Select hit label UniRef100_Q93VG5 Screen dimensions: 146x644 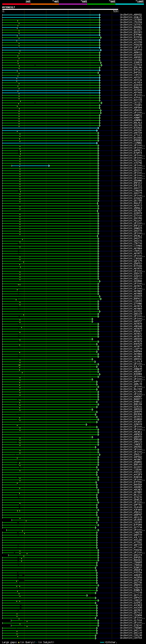point(131,55)
